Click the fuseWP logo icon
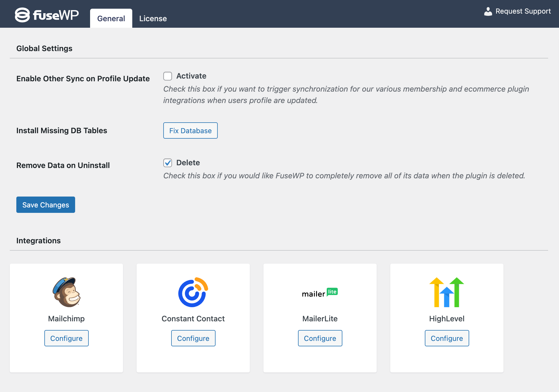The height and width of the screenshot is (392, 559). click(x=22, y=15)
